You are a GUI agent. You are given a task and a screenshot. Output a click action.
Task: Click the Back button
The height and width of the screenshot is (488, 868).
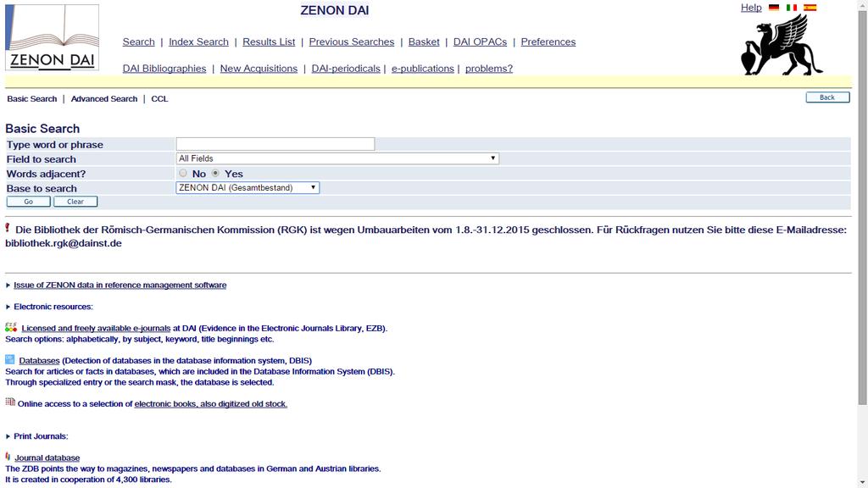(x=827, y=97)
